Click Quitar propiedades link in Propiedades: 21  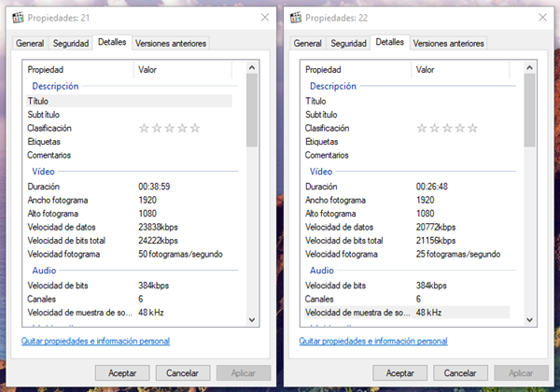click(x=95, y=341)
